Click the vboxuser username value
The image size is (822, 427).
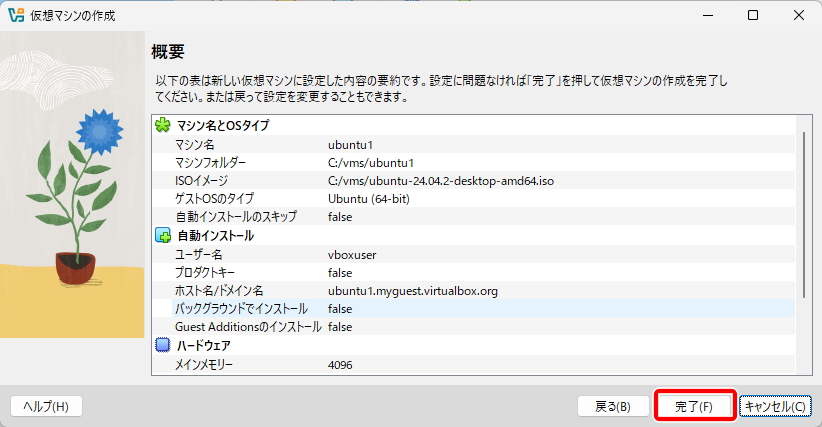[352, 255]
